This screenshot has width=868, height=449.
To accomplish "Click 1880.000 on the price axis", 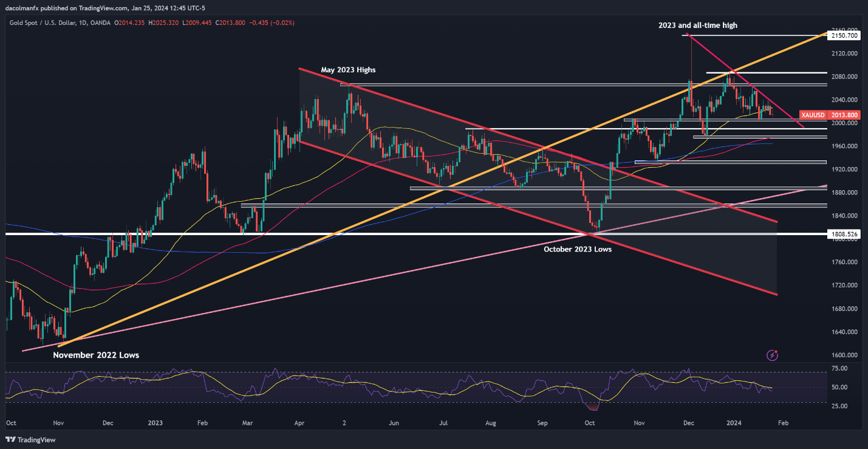I will (845, 193).
